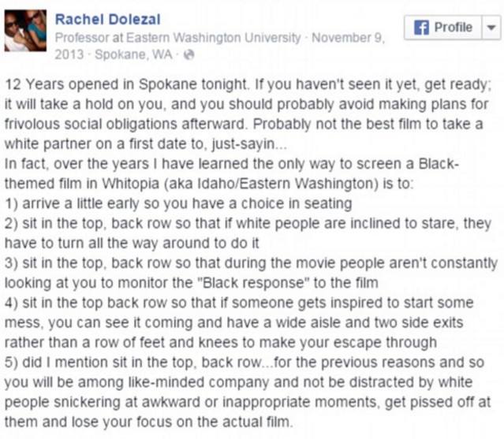Open the Rachel Dolezal name link
This screenshot has width=504, height=439.
coord(108,19)
